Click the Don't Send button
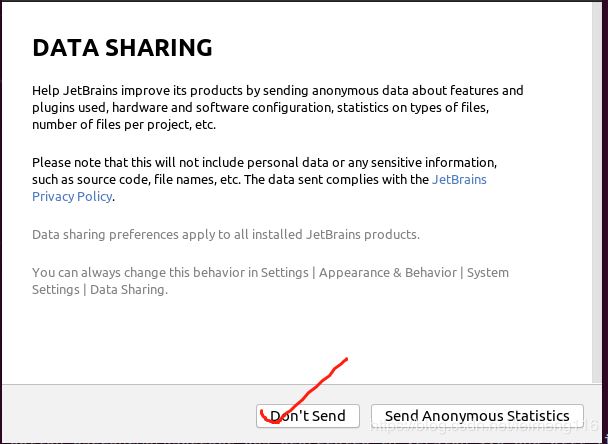The image size is (608, 444). (308, 416)
